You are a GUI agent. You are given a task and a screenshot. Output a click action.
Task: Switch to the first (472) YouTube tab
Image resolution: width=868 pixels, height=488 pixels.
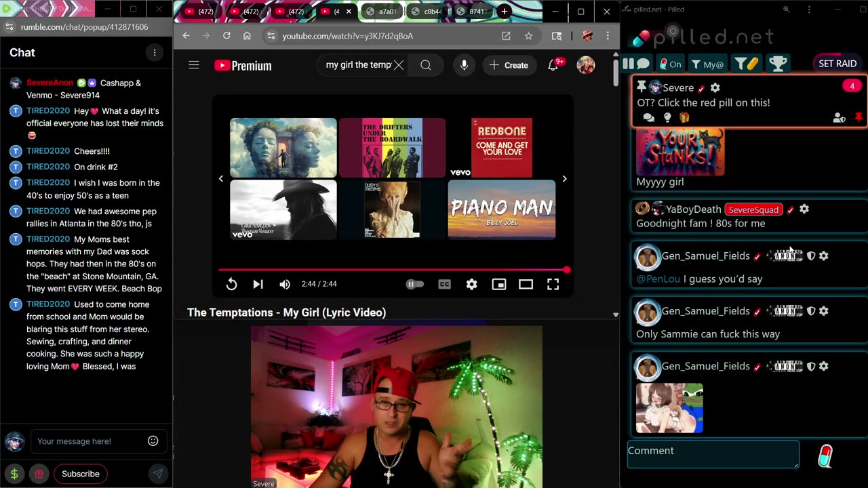coord(199,12)
